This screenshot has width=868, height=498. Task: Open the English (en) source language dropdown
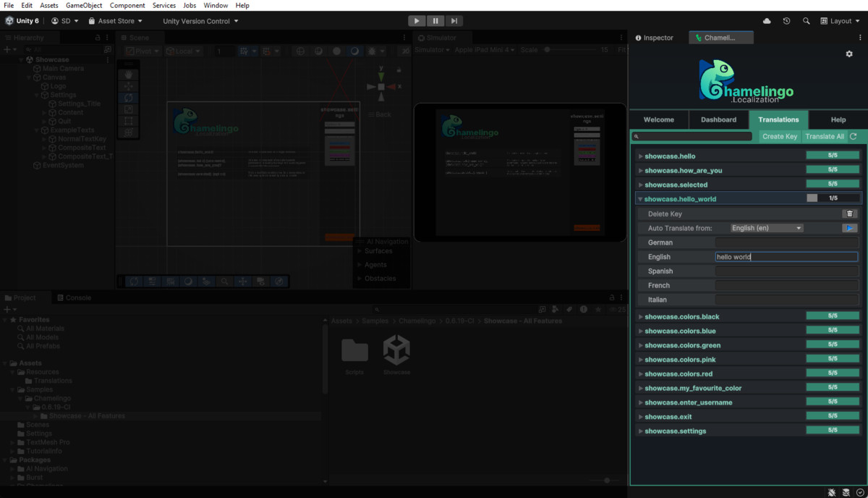[766, 227]
